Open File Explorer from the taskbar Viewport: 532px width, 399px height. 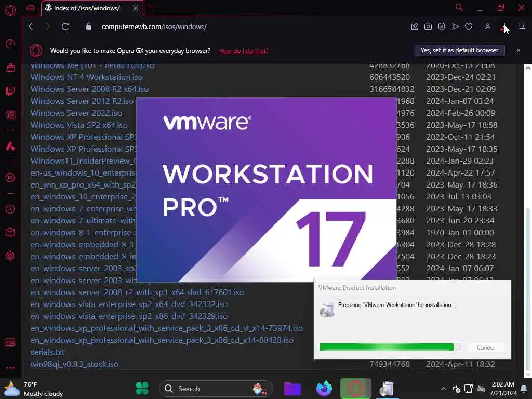pyautogui.click(x=292, y=389)
